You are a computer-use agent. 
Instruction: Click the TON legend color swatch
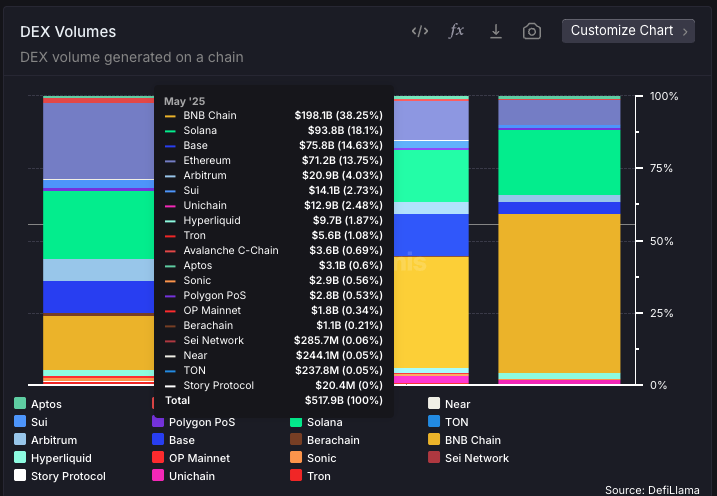(x=434, y=421)
